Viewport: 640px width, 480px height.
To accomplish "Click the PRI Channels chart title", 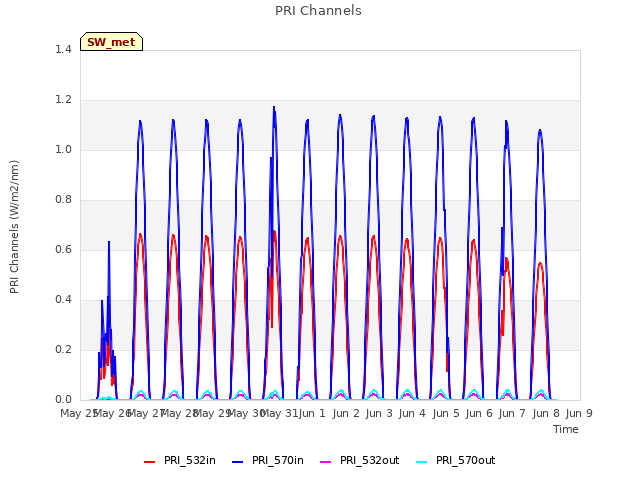I will (318, 11).
